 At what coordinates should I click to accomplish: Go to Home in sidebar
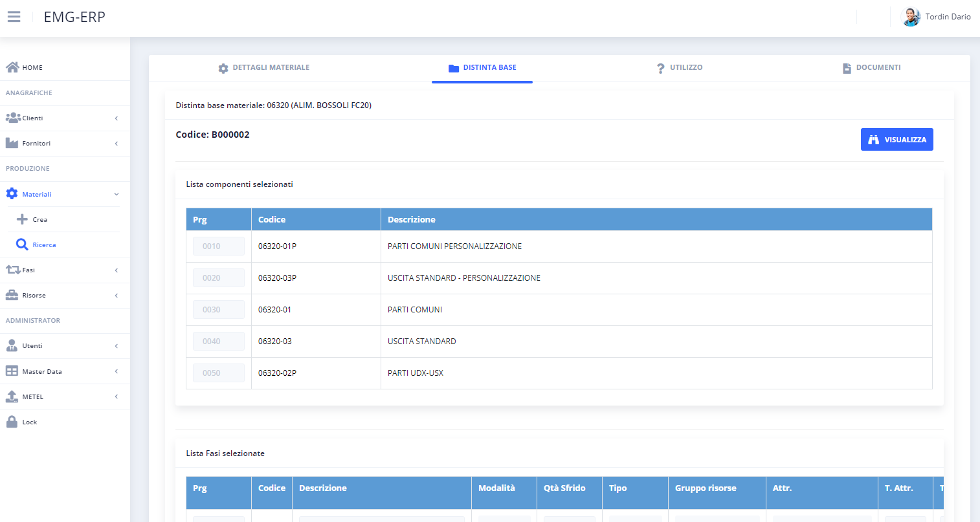pos(32,67)
